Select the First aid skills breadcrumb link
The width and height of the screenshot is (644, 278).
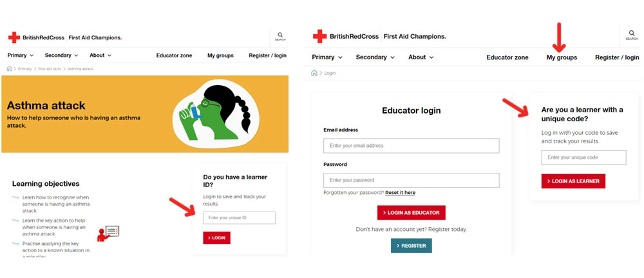50,68
